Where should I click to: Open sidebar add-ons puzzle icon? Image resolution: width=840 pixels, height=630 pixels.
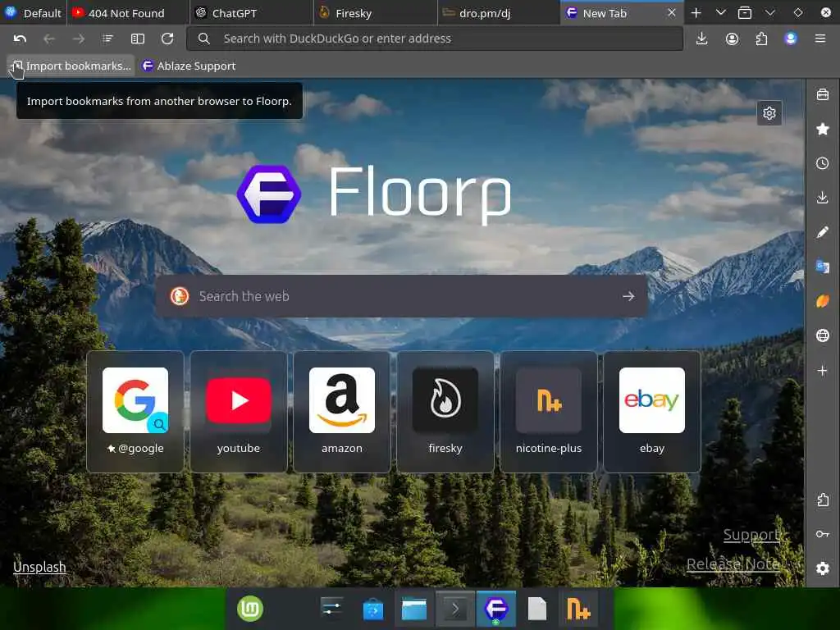823,500
